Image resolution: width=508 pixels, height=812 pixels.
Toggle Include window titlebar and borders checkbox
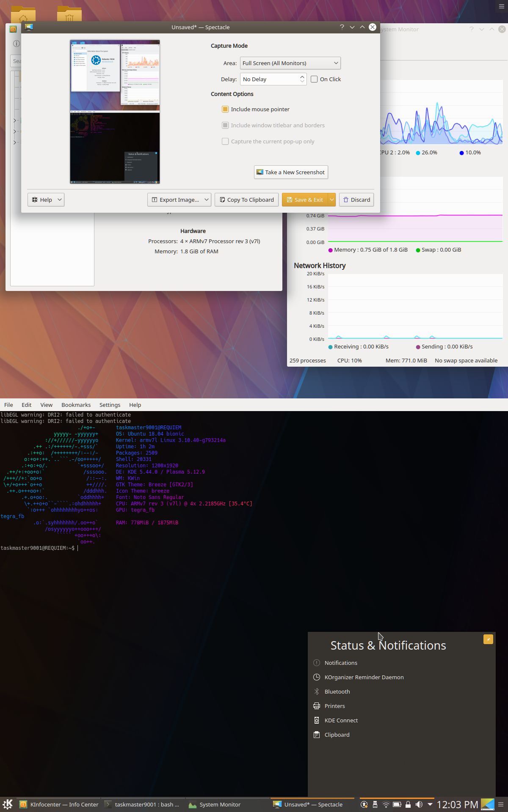[225, 125]
